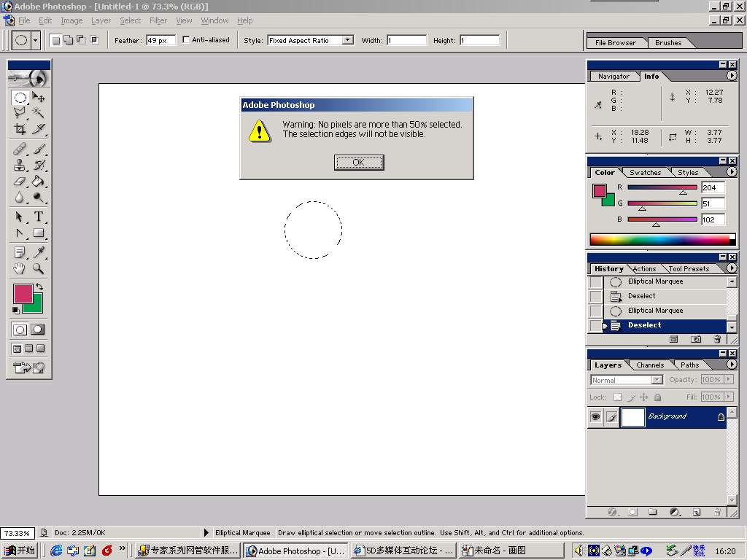Open the tool preset picker arrow

point(35,41)
